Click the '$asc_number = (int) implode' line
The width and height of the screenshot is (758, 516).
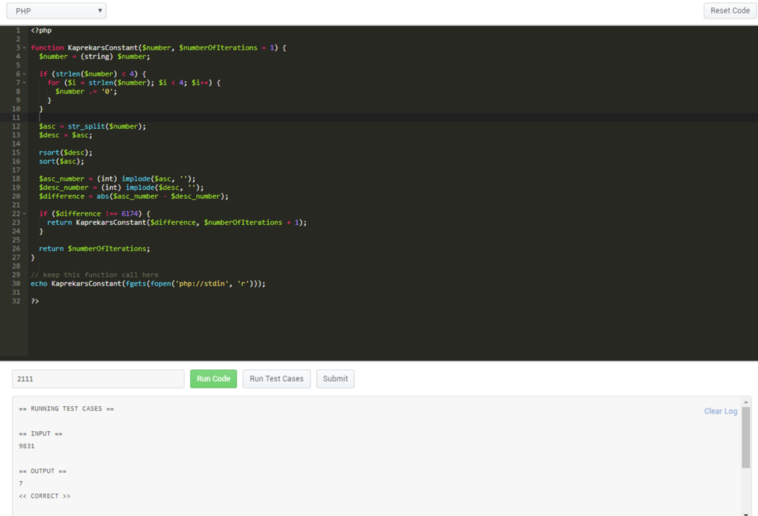click(117, 179)
